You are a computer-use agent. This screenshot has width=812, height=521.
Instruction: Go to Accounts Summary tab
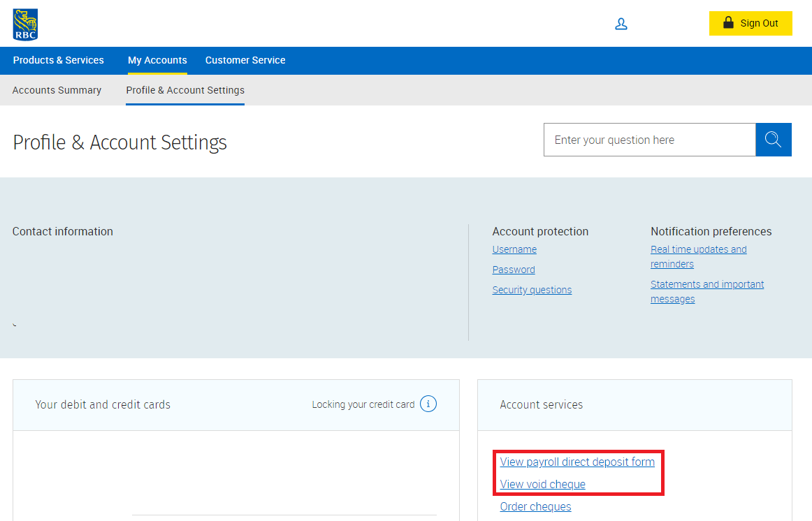pyautogui.click(x=57, y=90)
